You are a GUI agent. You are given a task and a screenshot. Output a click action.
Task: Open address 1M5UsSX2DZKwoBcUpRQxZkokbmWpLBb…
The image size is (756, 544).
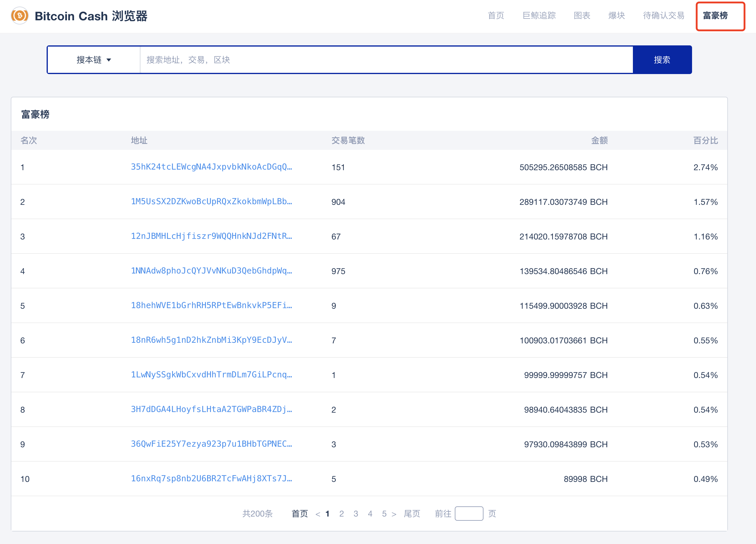(x=211, y=202)
